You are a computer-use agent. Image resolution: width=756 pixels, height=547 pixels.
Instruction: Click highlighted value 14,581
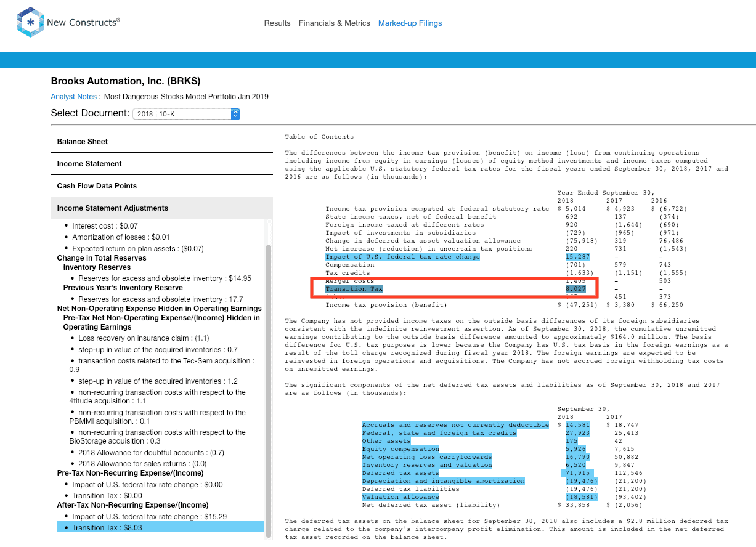(x=577, y=425)
